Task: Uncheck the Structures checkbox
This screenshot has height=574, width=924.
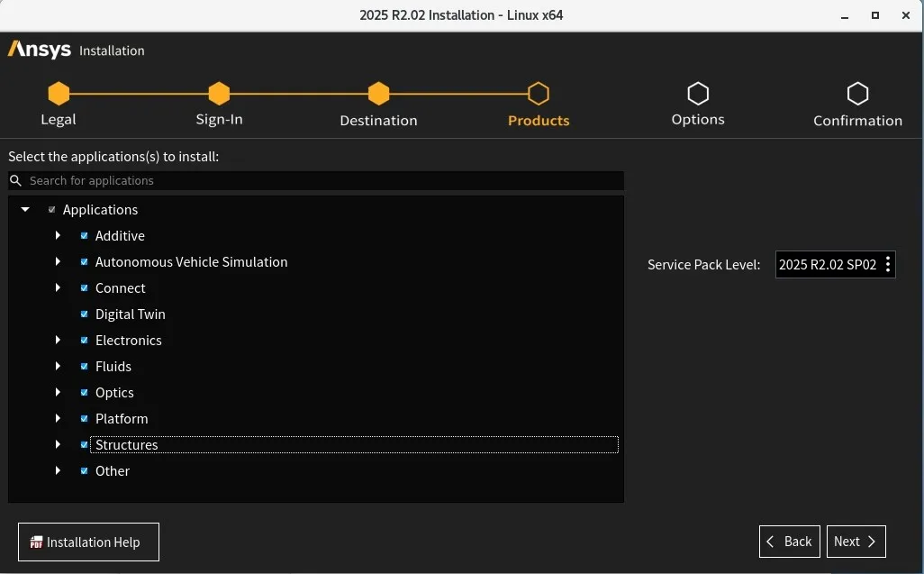Action: click(x=85, y=445)
